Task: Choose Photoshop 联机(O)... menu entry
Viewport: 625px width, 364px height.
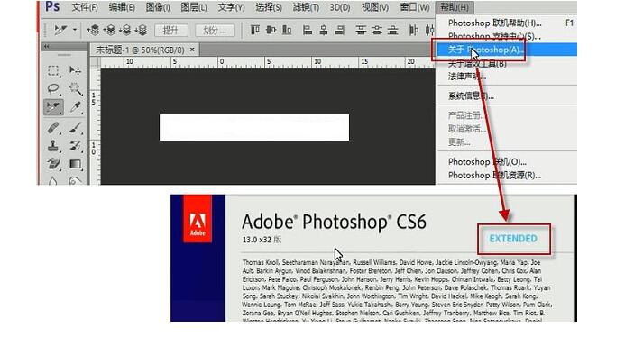Action: point(507,161)
